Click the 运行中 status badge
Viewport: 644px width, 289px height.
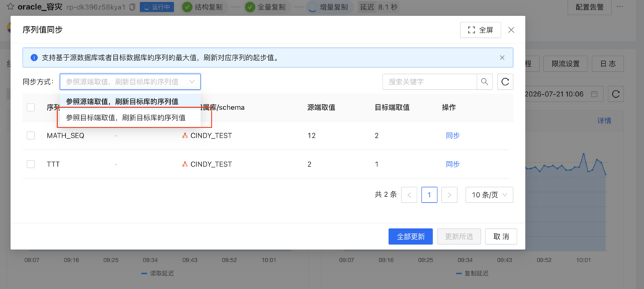pyautogui.click(x=156, y=7)
